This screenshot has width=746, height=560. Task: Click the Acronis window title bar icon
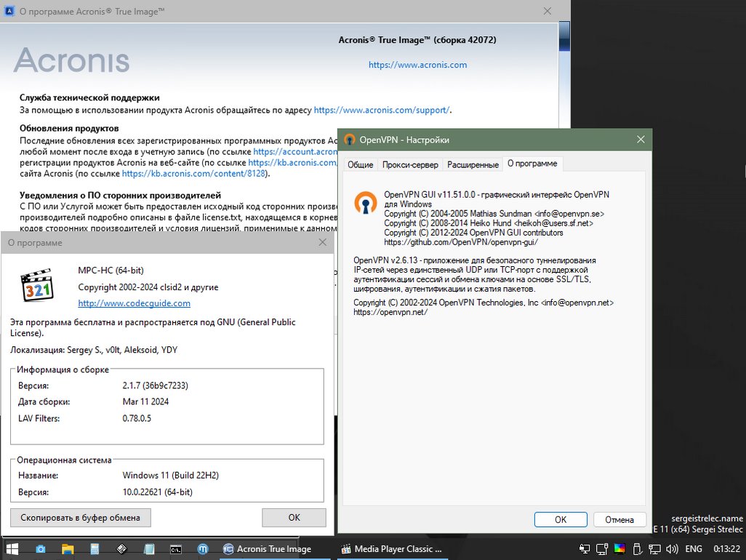pos(9,12)
